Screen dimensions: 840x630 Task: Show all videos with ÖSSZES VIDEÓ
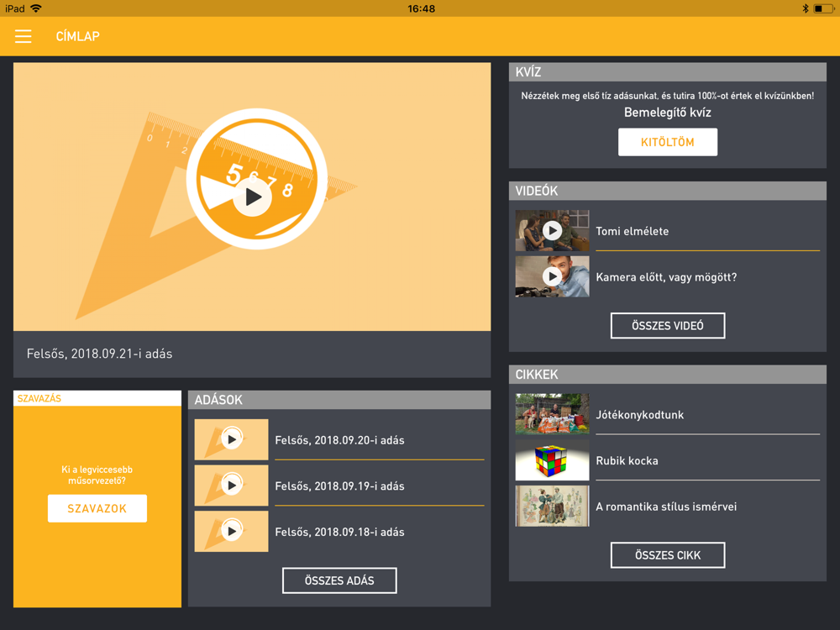tap(668, 326)
